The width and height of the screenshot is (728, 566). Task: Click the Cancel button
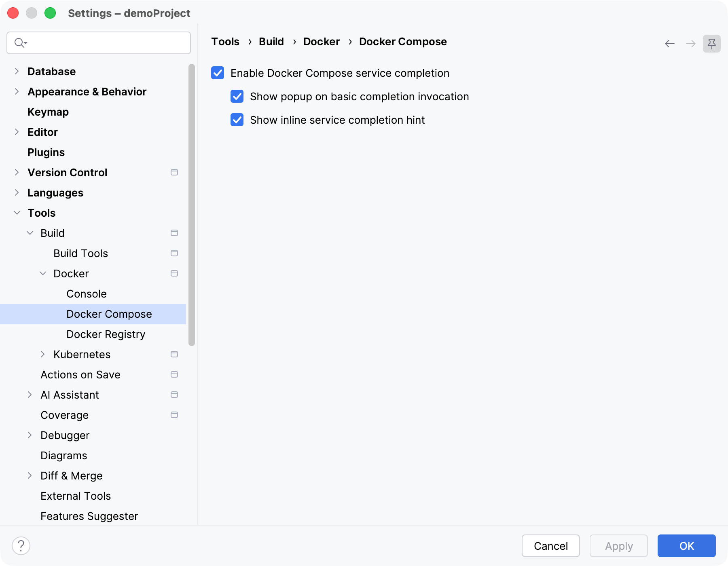click(551, 546)
